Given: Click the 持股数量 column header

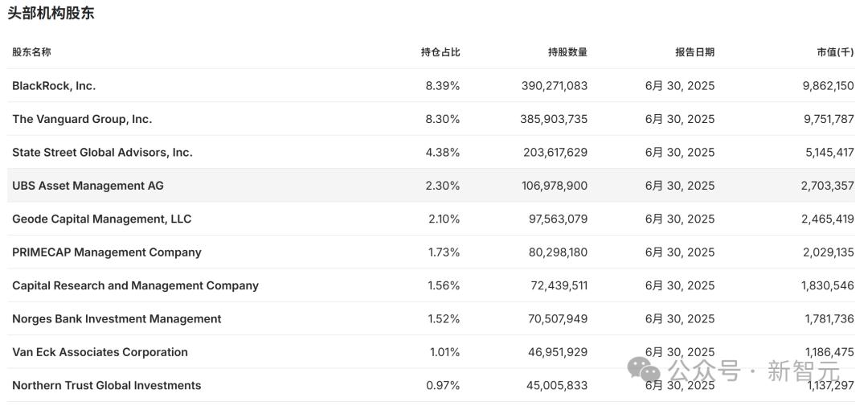Looking at the screenshot, I should pos(567,52).
